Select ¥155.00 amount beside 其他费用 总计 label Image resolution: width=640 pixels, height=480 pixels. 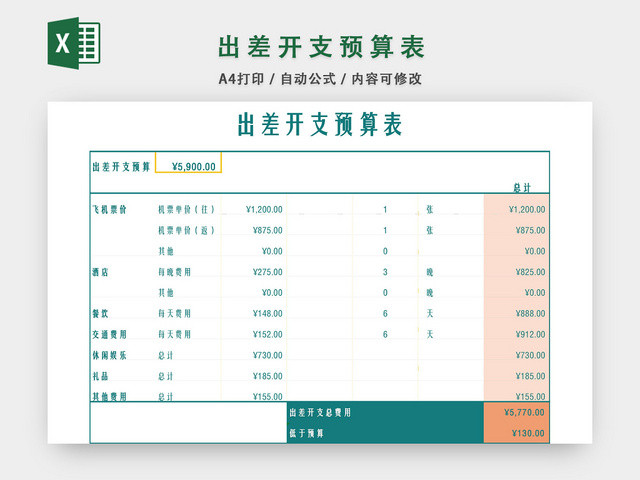(267, 397)
